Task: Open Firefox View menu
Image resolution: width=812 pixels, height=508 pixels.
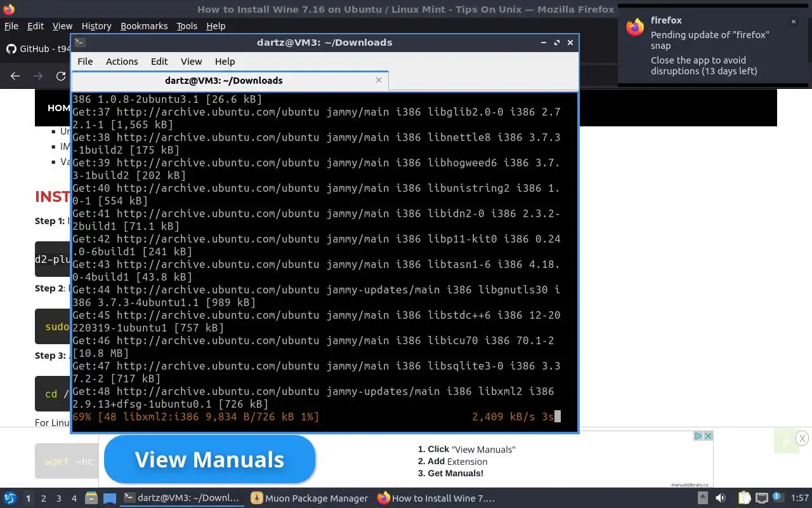Action: click(62, 26)
